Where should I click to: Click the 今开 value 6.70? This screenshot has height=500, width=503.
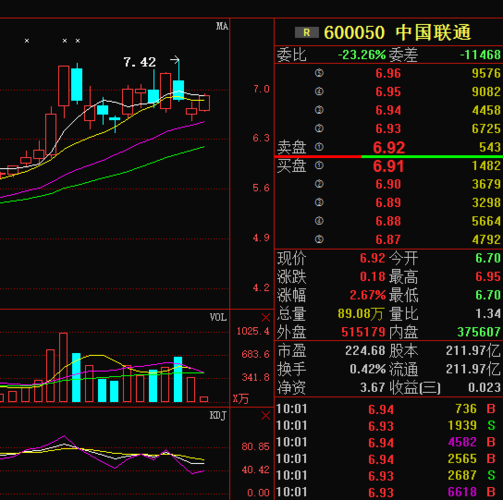pyautogui.click(x=488, y=258)
